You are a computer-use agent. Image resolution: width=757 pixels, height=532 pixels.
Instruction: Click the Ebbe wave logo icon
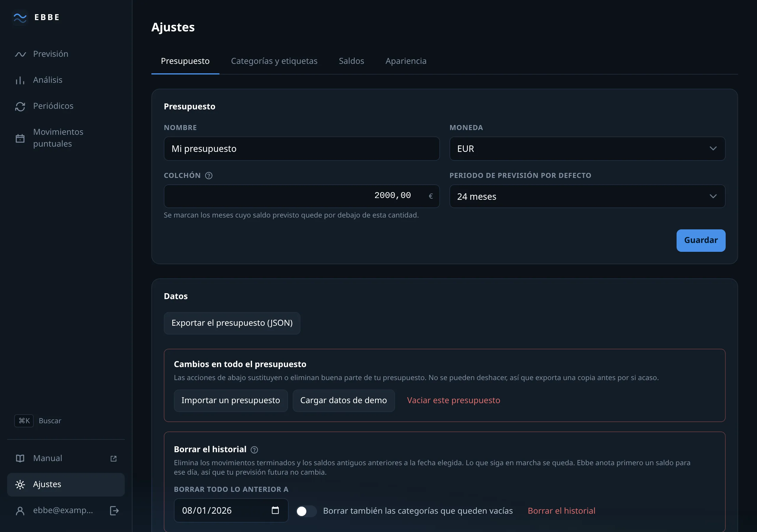coord(20,17)
